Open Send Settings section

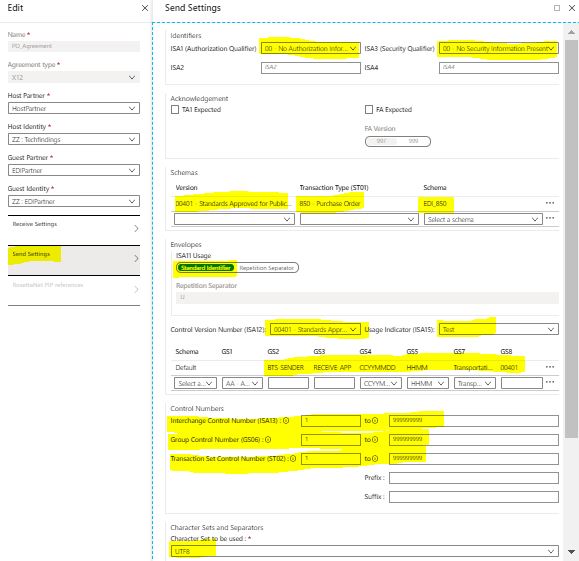(74, 260)
